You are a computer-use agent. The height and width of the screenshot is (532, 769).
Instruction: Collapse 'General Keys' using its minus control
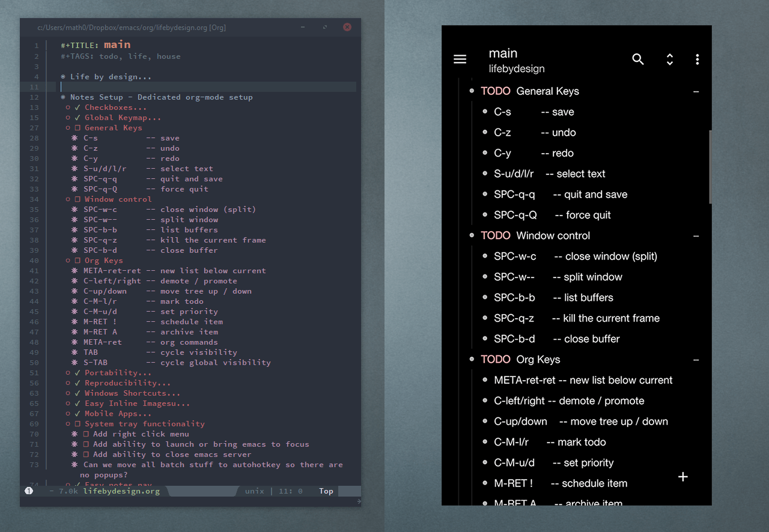[x=696, y=91]
